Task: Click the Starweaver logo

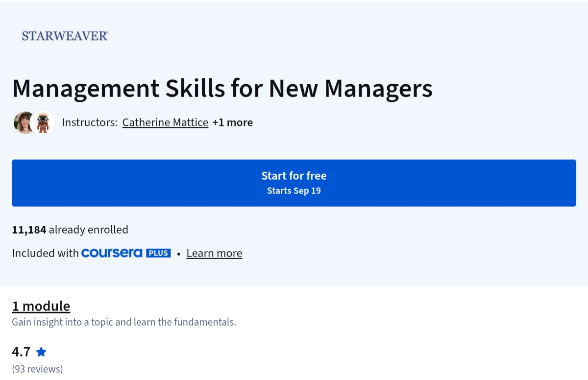Action: [65, 36]
